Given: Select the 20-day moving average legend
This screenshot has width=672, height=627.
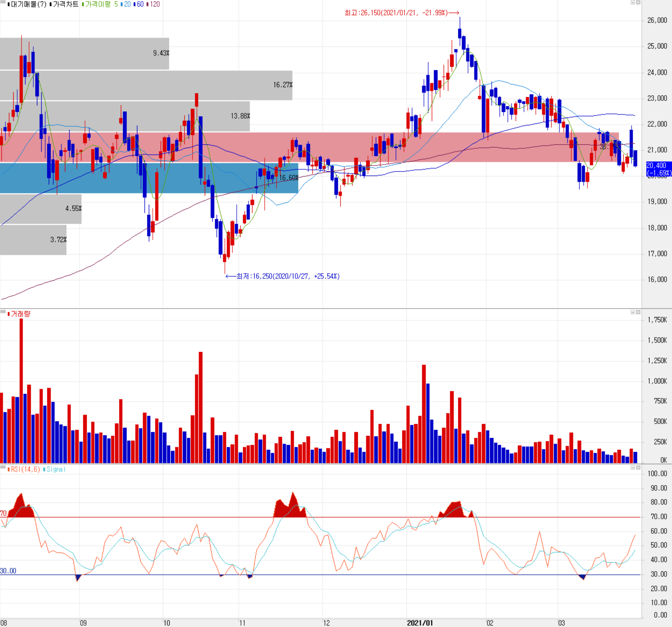Looking at the screenshot, I should coord(126,4).
